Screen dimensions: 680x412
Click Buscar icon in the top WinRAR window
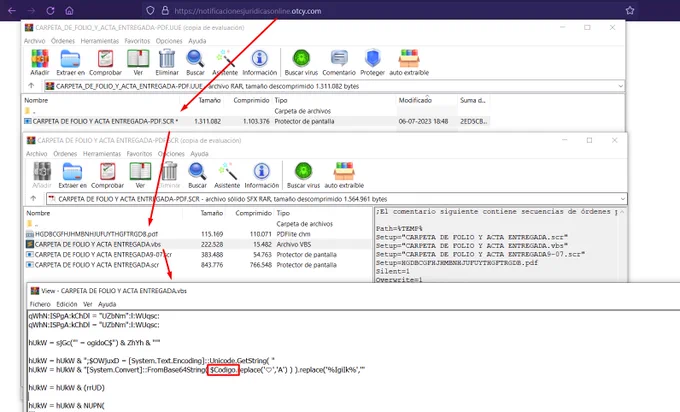coord(195,59)
